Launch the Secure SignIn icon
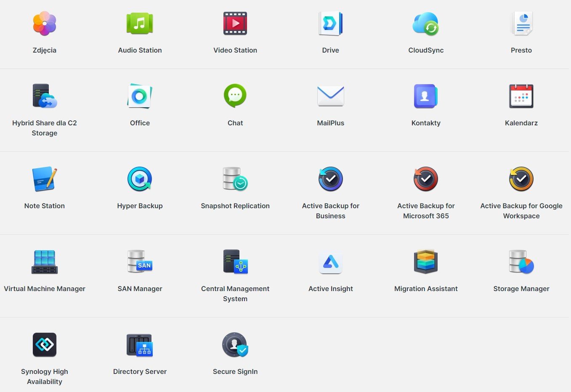The height and width of the screenshot is (392, 571). point(235,345)
